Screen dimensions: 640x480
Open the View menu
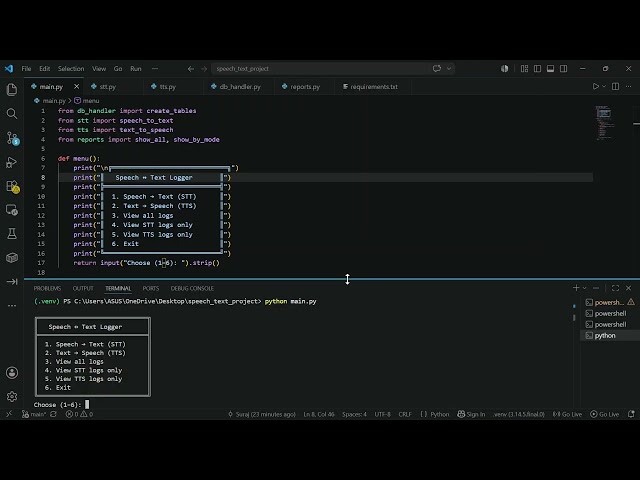(99, 69)
